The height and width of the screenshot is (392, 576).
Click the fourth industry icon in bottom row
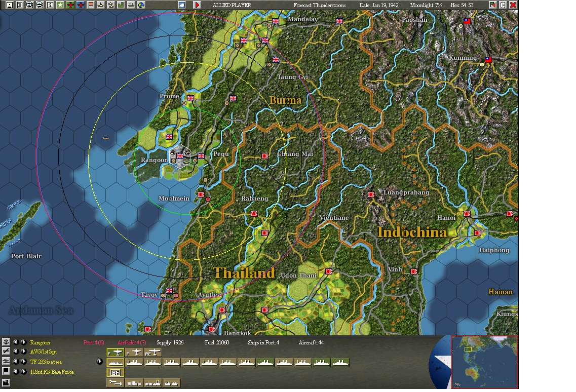click(171, 383)
